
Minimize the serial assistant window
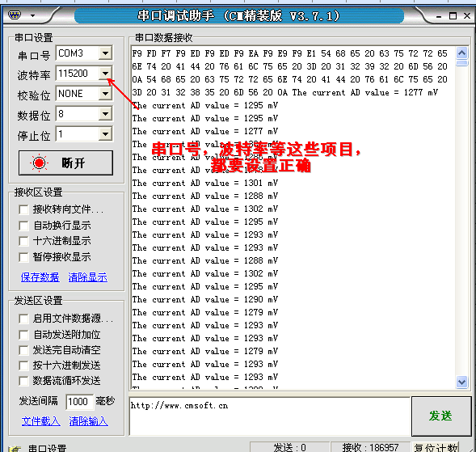pyautogui.click(x=439, y=16)
